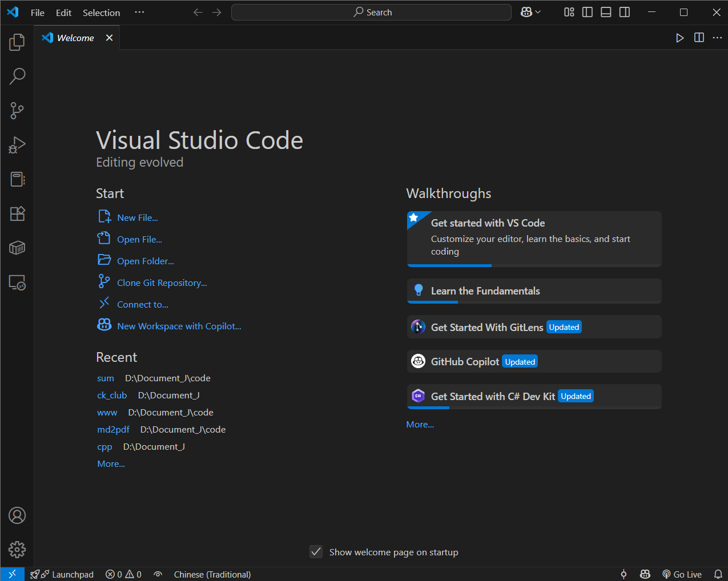Click the notifications bell in status bar
Viewport: 728px width, 581px height.
pyautogui.click(x=718, y=574)
